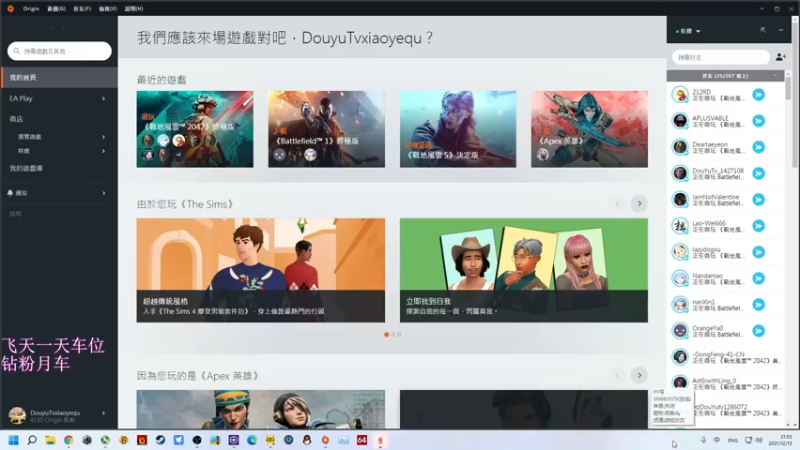Open File Explorer from the taskbar
Screen dimensions: 800x450
[50, 440]
